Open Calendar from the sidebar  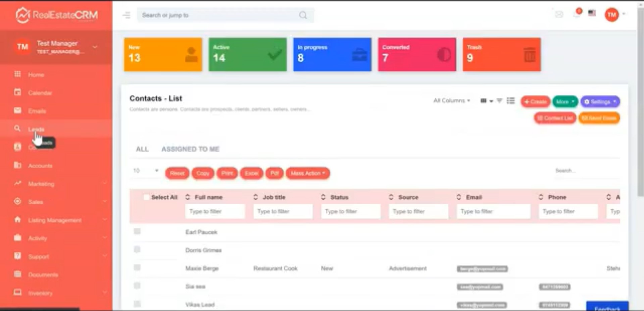click(40, 93)
